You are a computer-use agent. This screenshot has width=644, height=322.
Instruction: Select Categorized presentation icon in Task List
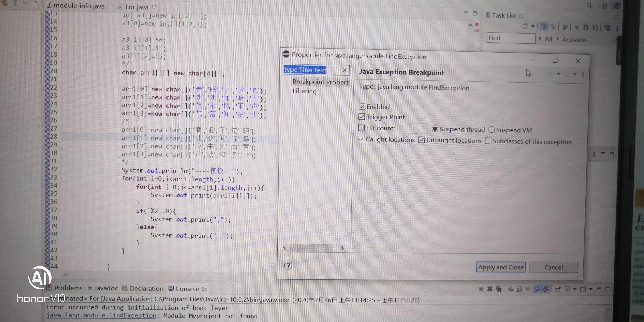[544, 26]
